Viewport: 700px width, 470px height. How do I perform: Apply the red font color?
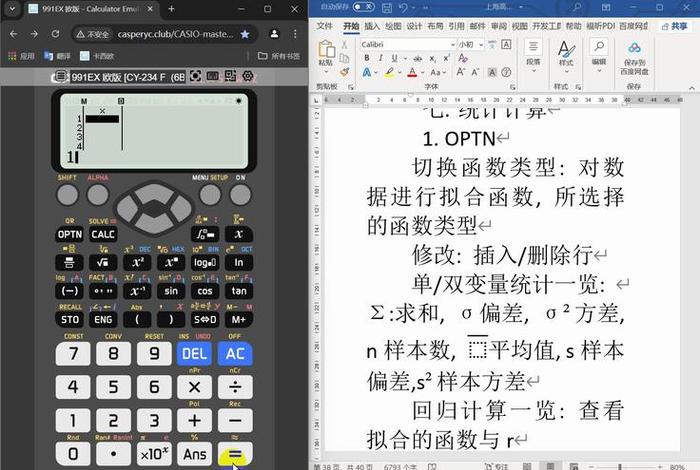(412, 72)
